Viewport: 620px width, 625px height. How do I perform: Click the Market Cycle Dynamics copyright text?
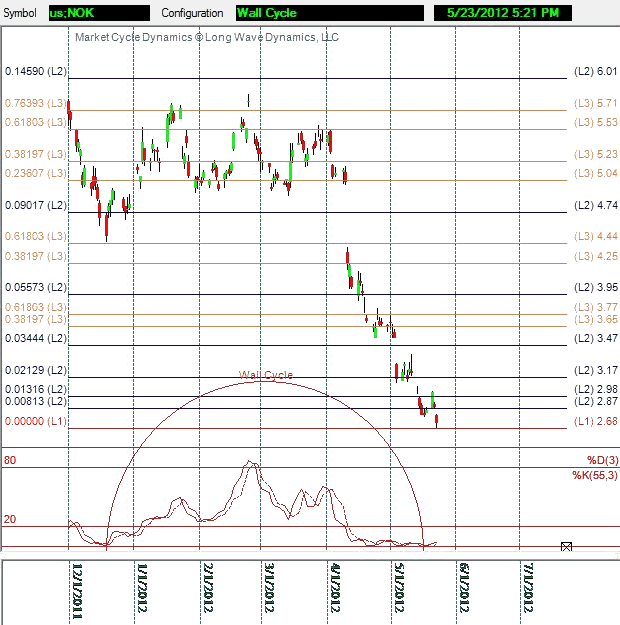[207, 37]
